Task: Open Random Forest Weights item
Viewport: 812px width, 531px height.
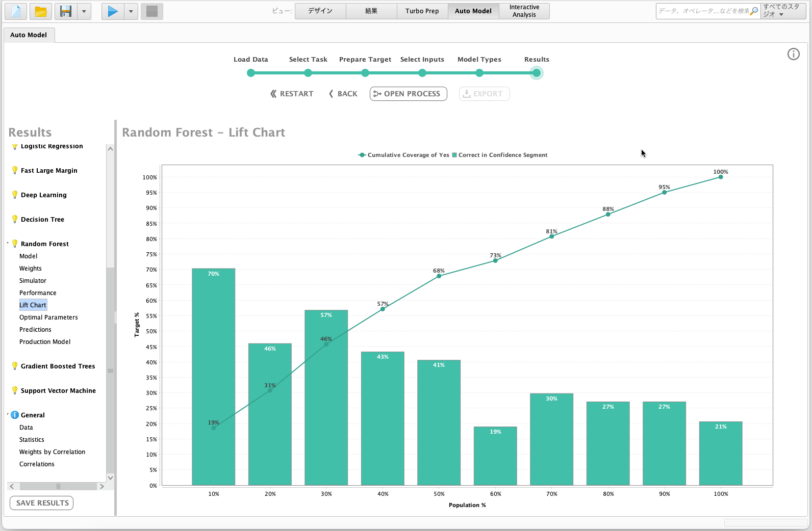Action: tap(31, 269)
